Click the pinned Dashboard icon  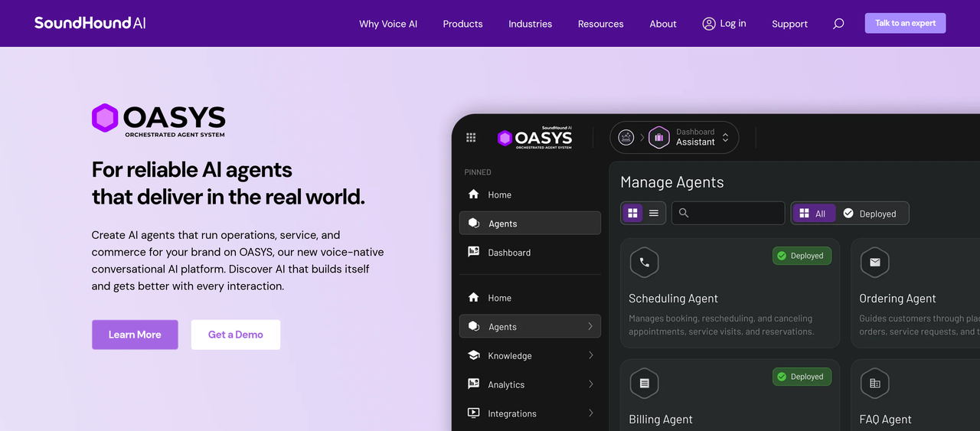473,252
